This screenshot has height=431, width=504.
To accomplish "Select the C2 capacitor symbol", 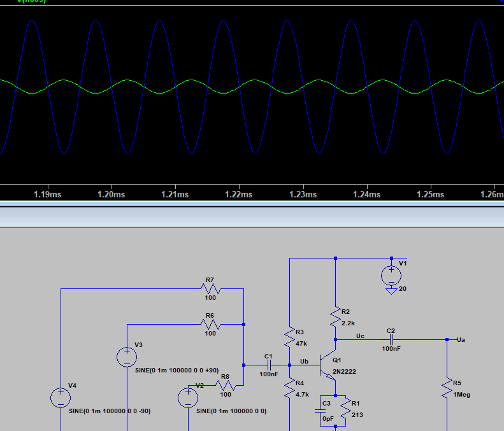I will coord(391,339).
